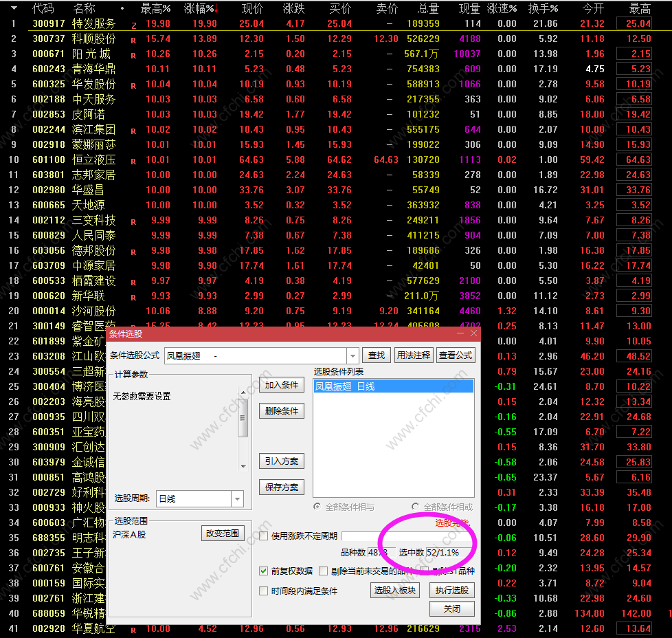Check 时间段内满足条件 option
Screen dimensions: 672x638
(x=264, y=591)
